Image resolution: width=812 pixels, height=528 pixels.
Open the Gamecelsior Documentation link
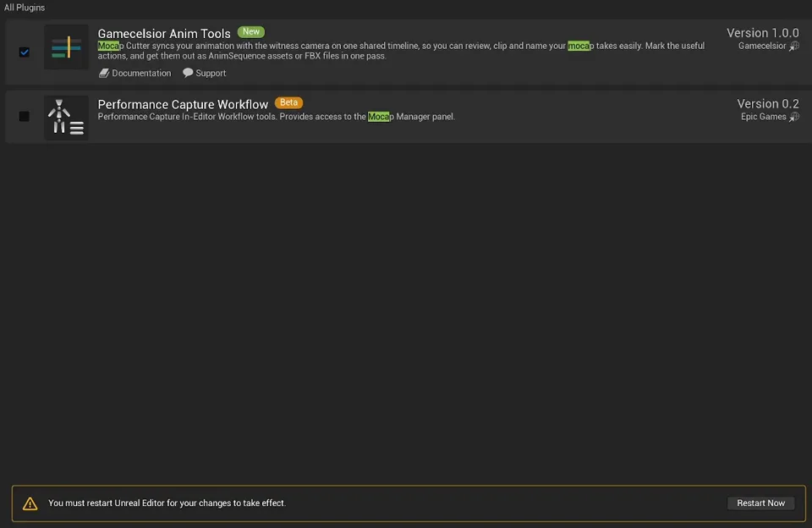[134, 73]
